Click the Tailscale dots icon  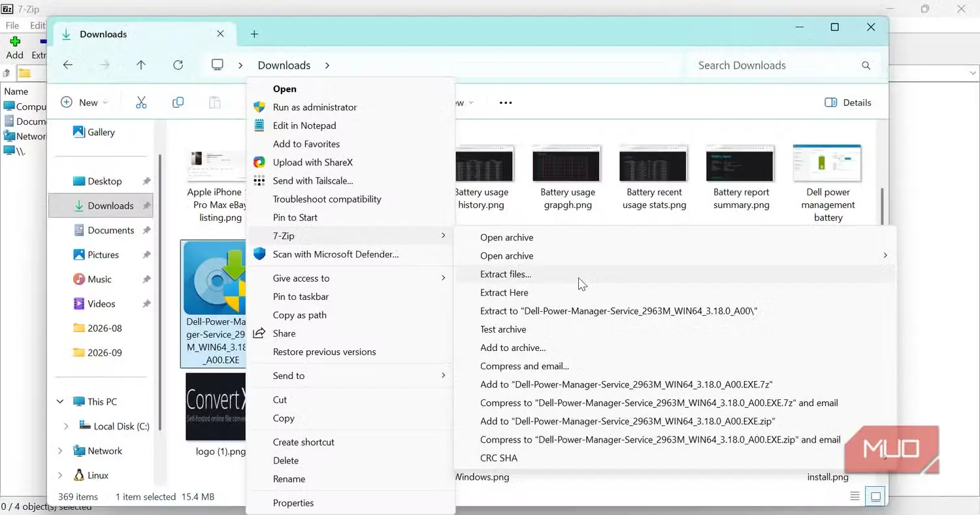259,180
